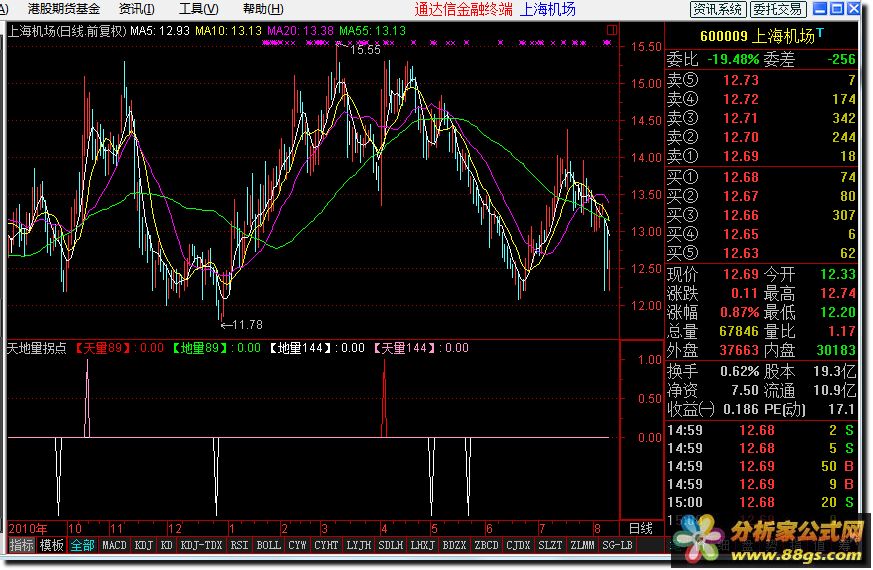Click the MA20: 13.38 label
This screenshot has height=570, width=873.
click(x=301, y=31)
